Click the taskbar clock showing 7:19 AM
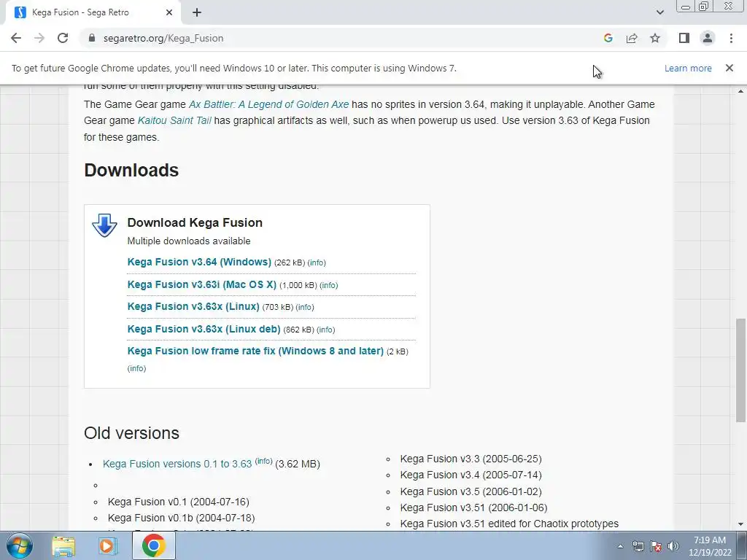The height and width of the screenshot is (560, 747). [x=710, y=546]
